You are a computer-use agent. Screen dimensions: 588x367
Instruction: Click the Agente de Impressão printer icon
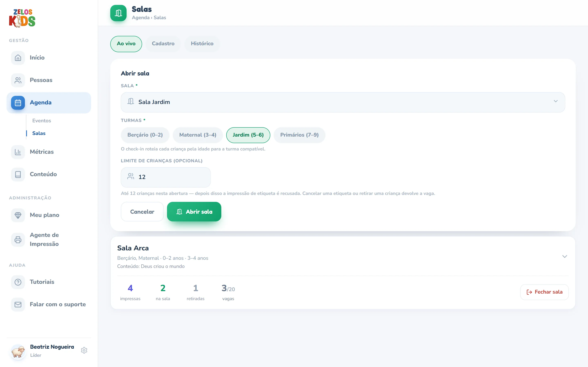pos(18,240)
